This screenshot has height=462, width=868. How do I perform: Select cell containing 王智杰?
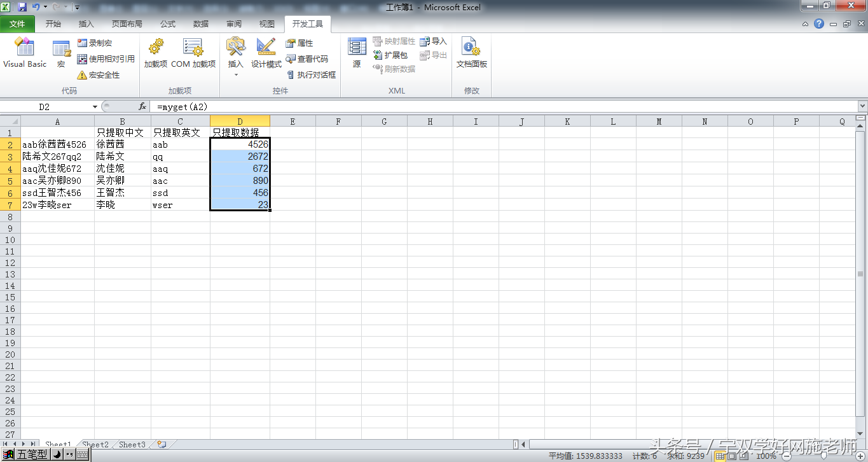tap(123, 193)
